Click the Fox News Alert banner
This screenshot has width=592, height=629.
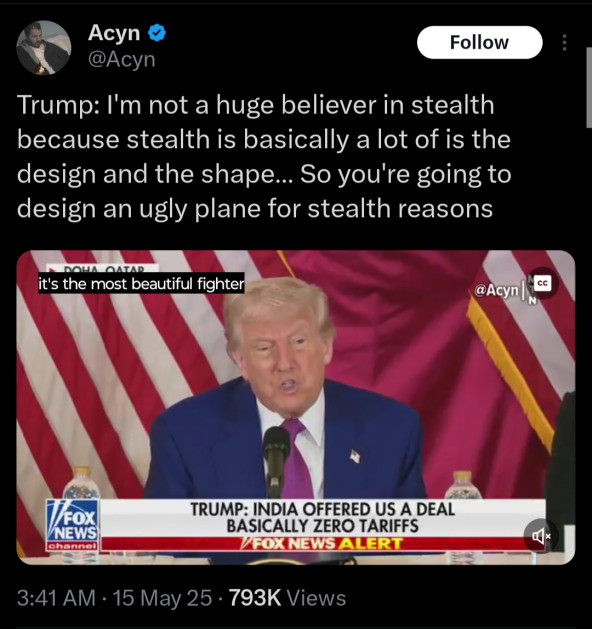click(x=321, y=544)
